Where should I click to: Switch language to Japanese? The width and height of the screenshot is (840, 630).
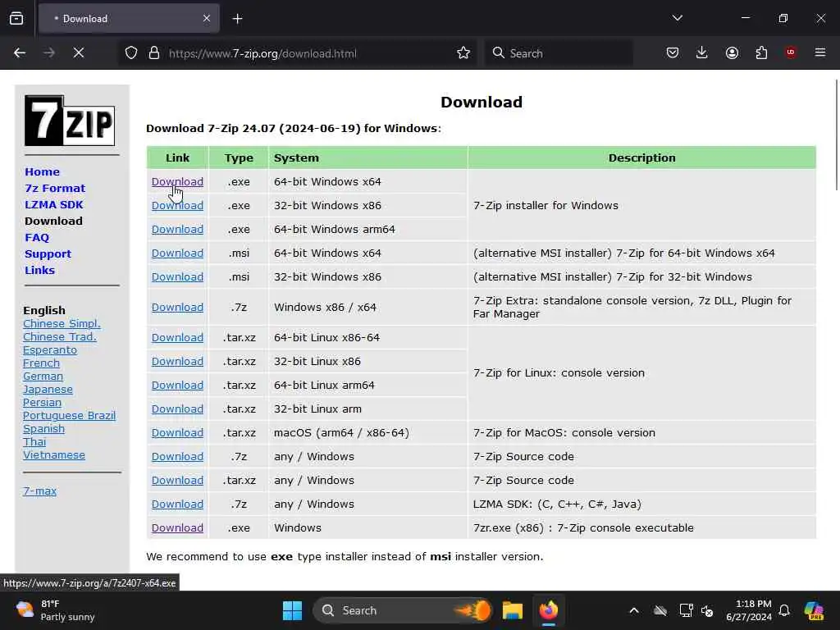click(48, 390)
